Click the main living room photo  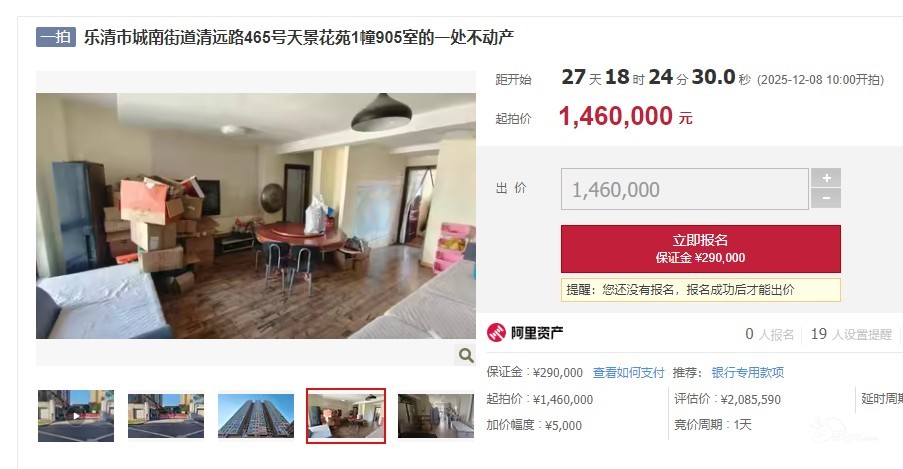click(256, 216)
